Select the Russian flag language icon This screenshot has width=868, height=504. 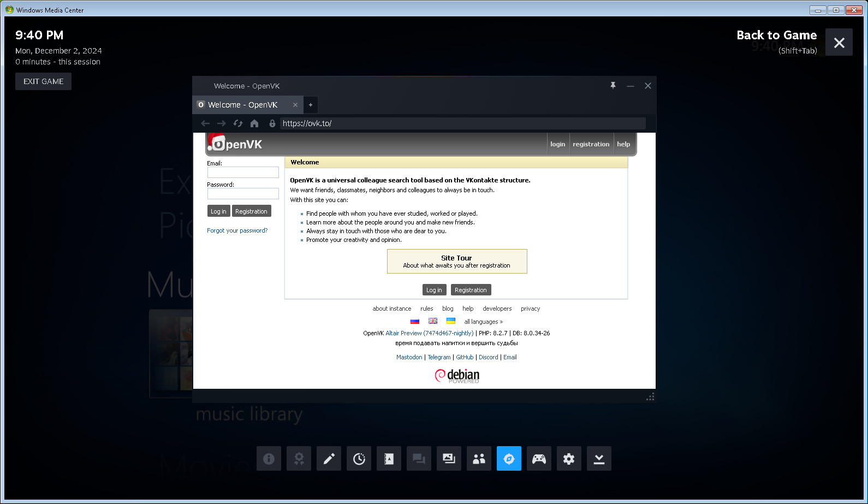click(x=415, y=321)
